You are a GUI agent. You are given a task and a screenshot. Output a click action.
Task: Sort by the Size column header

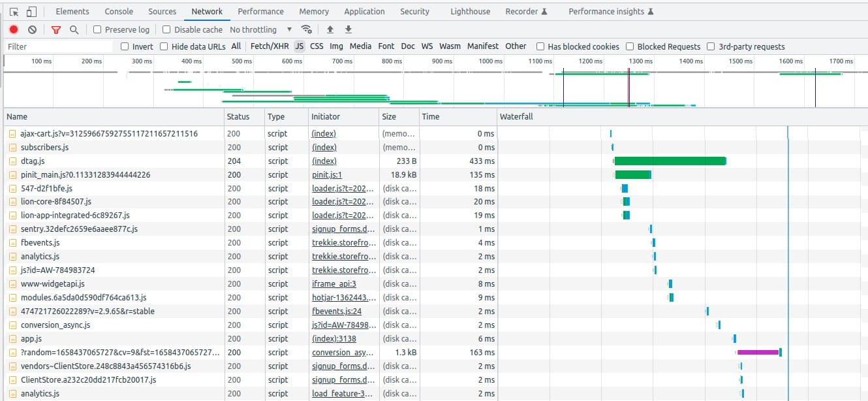click(x=398, y=116)
